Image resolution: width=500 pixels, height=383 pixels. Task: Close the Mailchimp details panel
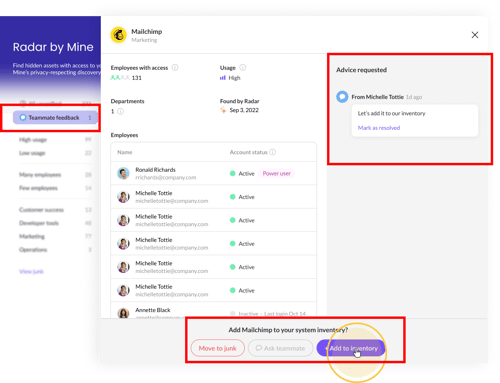475,35
